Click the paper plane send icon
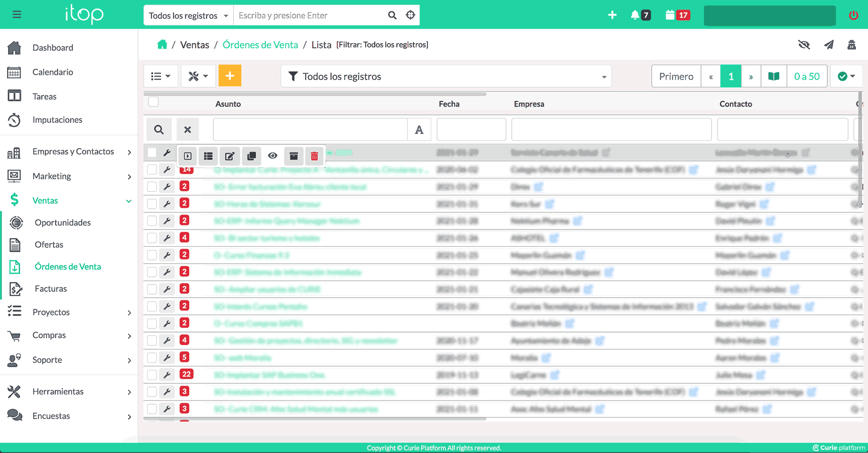This screenshot has height=453, width=868. (828, 45)
